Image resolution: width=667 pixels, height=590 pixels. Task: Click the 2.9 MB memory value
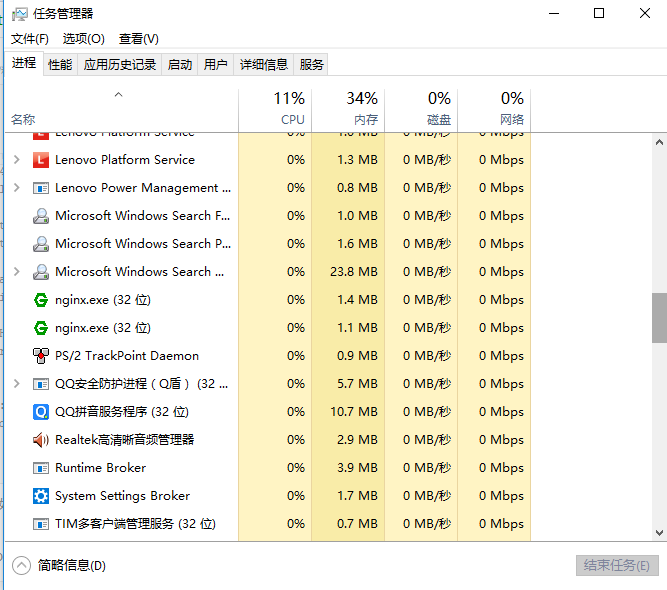(x=357, y=440)
